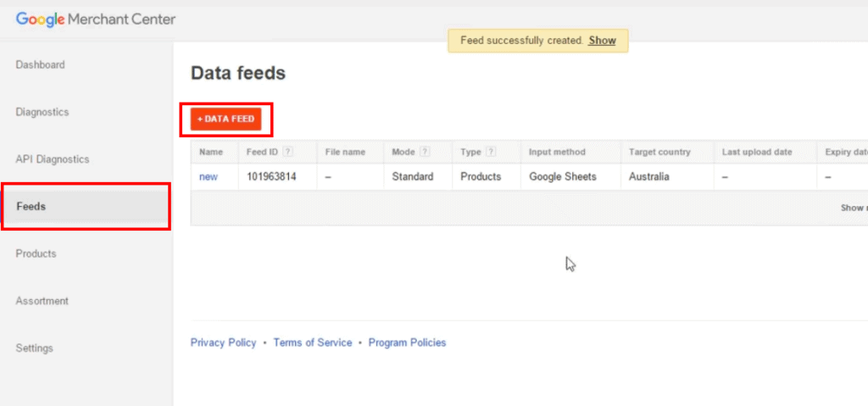
Task: Click feed ID 101963814 cell
Action: point(271,177)
